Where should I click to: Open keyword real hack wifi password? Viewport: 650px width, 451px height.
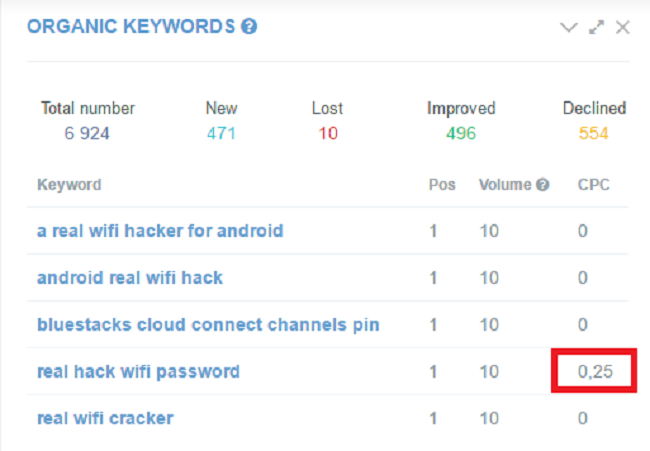(x=138, y=372)
